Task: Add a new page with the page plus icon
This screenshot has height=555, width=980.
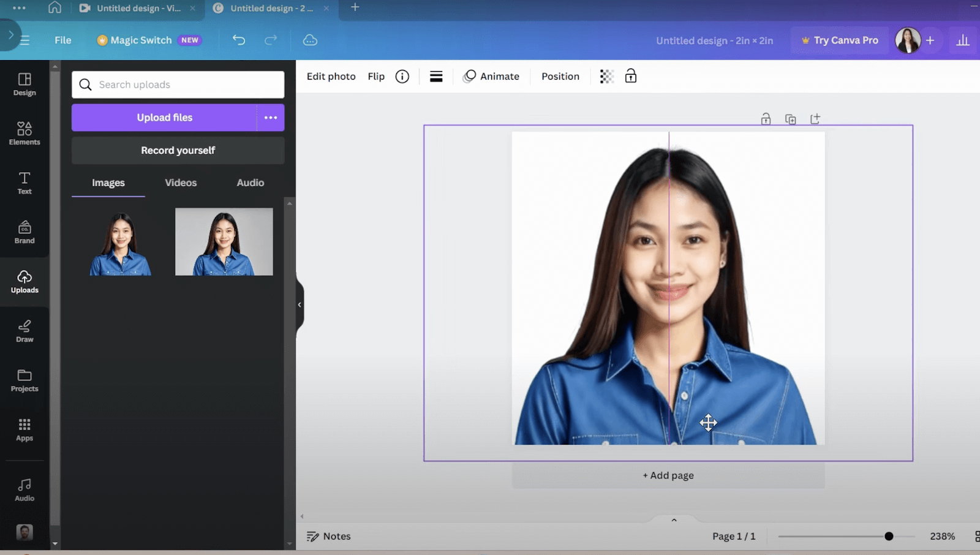Action: click(815, 119)
